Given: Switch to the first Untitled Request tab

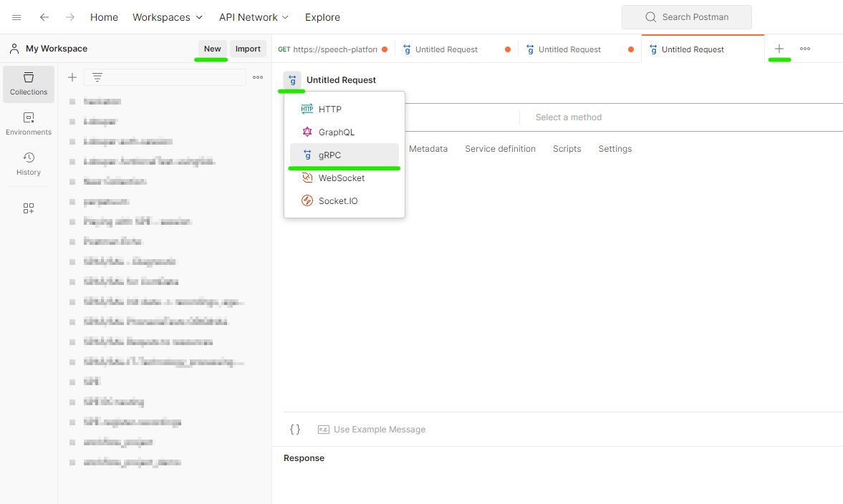Looking at the screenshot, I should pos(456,49).
